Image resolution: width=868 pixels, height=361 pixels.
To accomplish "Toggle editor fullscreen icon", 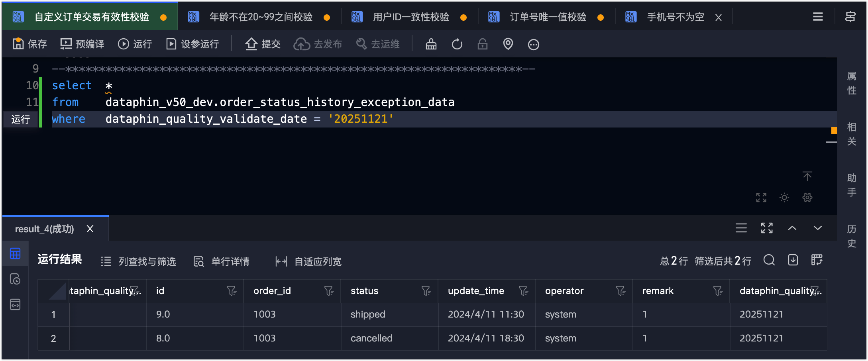I will (761, 197).
